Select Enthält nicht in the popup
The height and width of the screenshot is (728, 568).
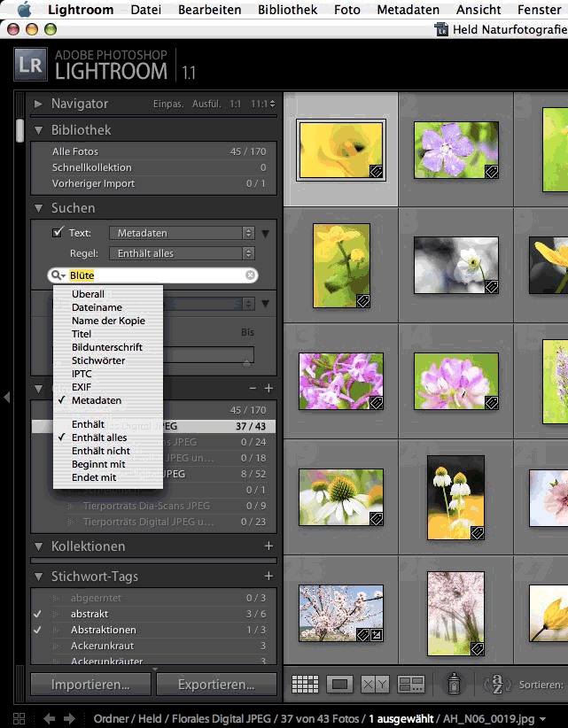(101, 451)
